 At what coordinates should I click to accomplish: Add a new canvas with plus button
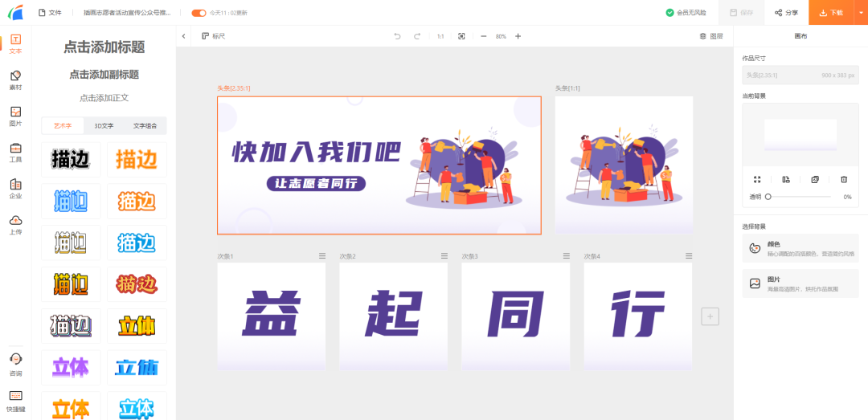click(710, 316)
